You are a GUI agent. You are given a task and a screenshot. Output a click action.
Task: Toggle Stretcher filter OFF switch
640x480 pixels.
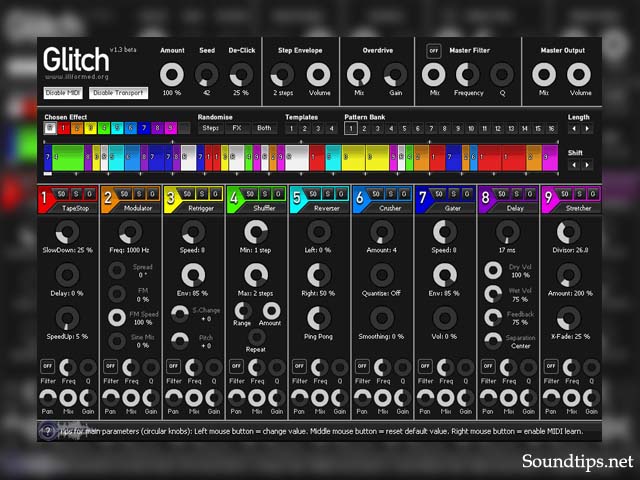click(551, 366)
